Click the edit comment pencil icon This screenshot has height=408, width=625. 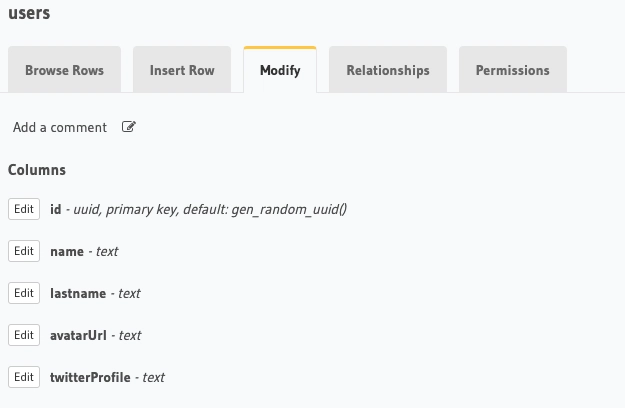pyautogui.click(x=129, y=127)
